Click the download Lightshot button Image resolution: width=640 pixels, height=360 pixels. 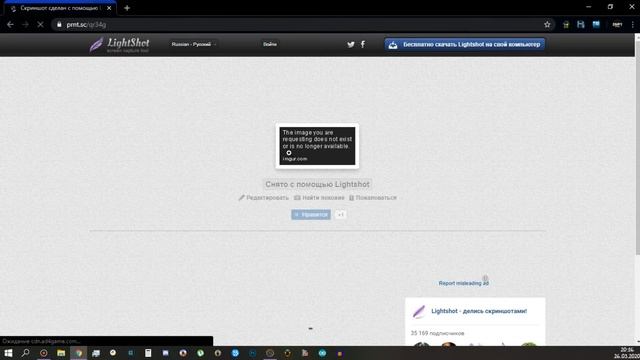pos(464,44)
